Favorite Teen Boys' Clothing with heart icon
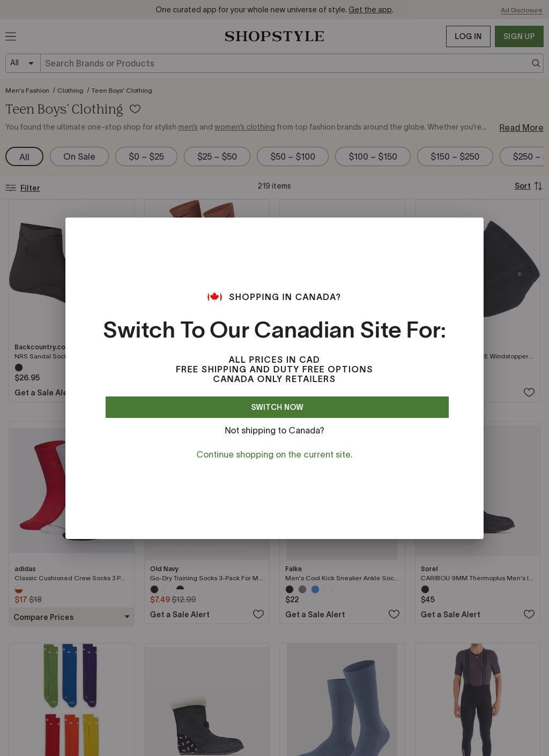This screenshot has width=549, height=756. (135, 109)
